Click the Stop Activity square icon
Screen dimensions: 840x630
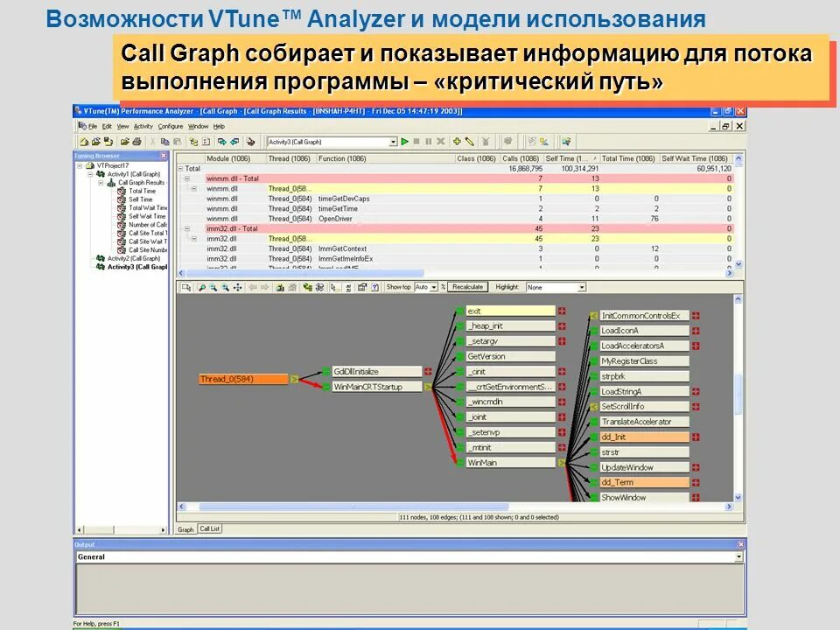click(416, 142)
